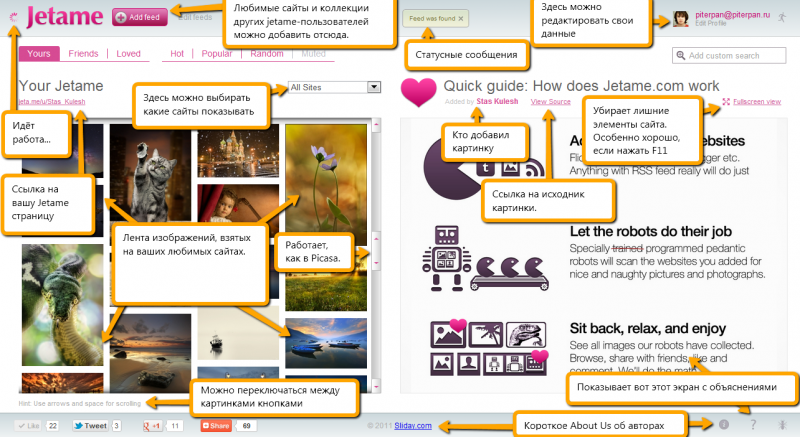Viewport: 800px width, 437px height.
Task: Switch to the Loved tab
Action: (128, 54)
